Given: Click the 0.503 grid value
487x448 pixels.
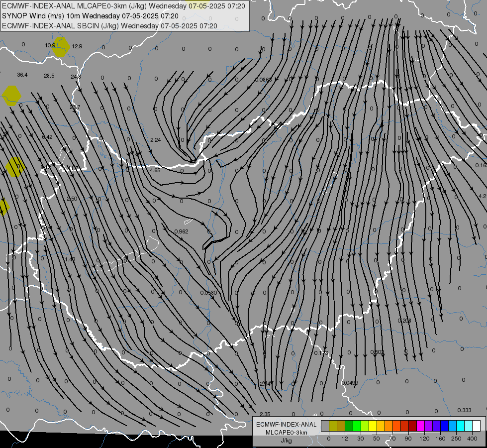Looking at the screenshot, I should tap(378, 352).
